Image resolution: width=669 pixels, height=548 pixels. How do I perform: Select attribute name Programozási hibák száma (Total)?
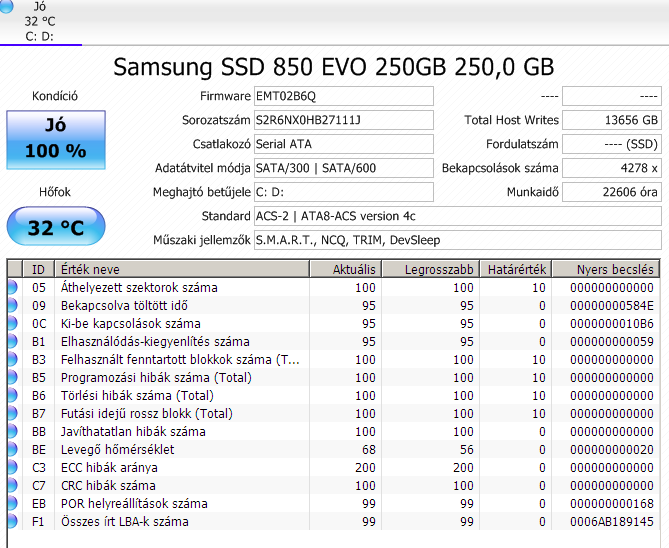pos(156,377)
